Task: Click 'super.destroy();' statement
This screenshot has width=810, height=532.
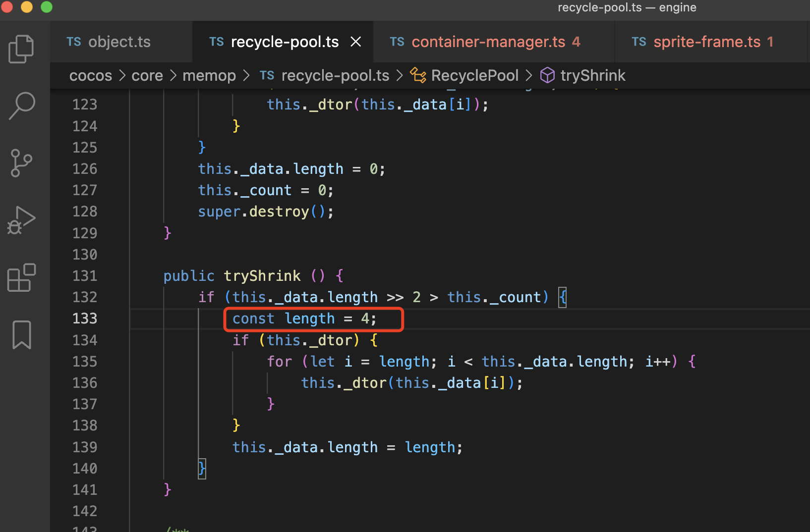Action: coord(266,212)
